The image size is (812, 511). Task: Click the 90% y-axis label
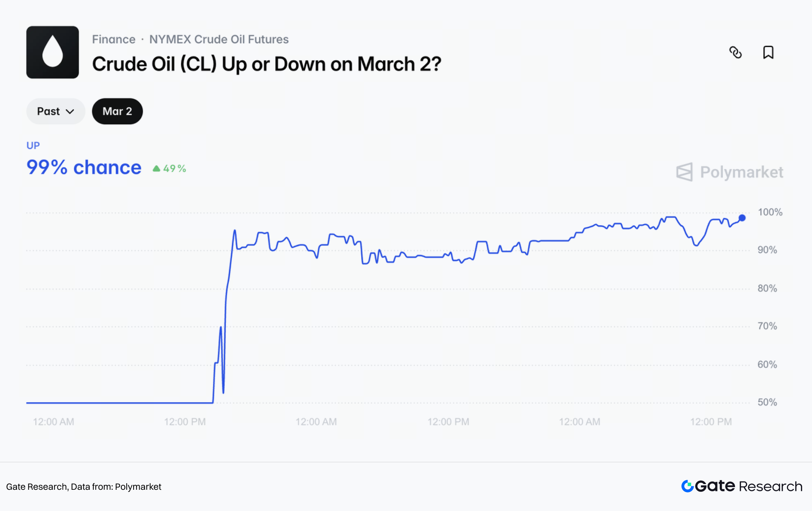pos(767,250)
